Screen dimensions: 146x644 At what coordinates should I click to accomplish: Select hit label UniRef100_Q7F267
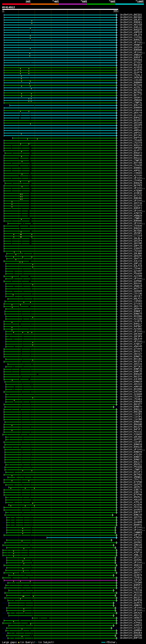pos(131,580)
